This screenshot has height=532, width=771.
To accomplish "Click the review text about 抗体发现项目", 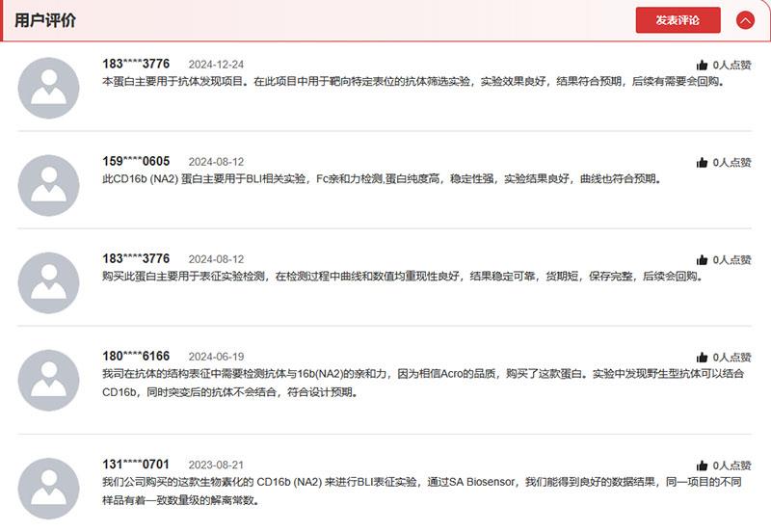I will [412, 82].
